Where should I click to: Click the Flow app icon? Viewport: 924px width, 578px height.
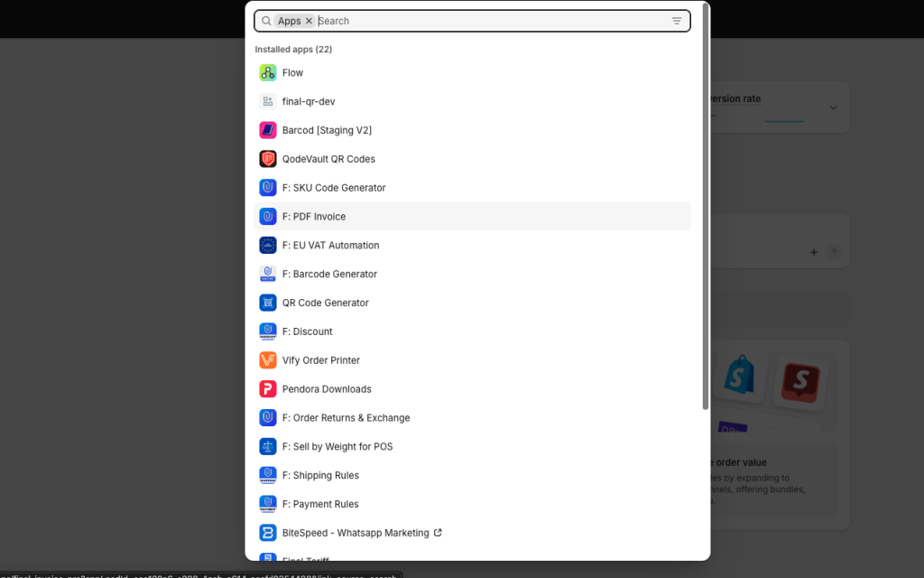click(268, 73)
